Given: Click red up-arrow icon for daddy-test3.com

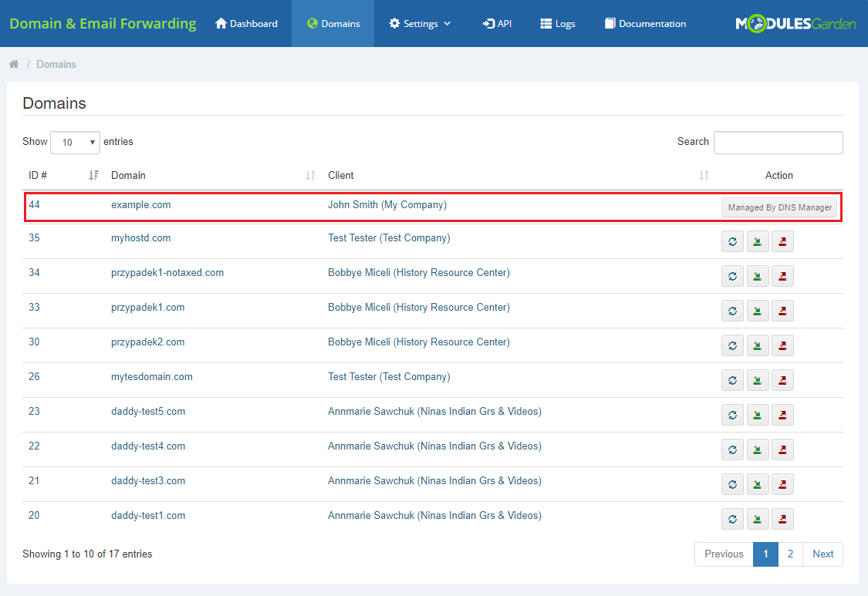Looking at the screenshot, I should [782, 484].
